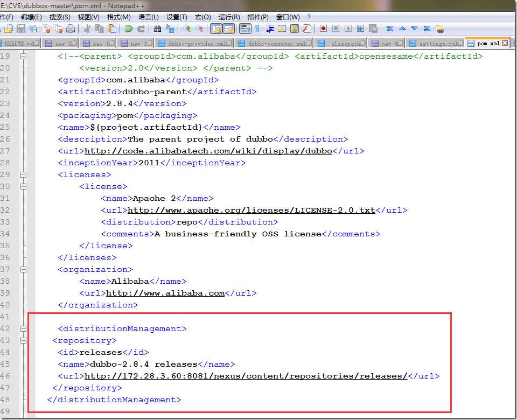
Task: Open the 语言(L) menu
Action: click(x=149, y=17)
